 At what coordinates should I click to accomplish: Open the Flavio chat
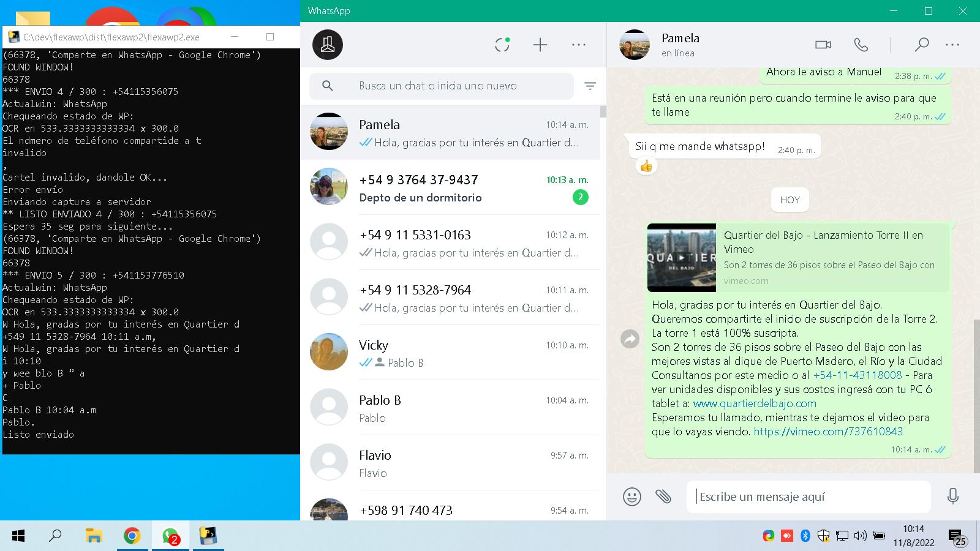450,463
